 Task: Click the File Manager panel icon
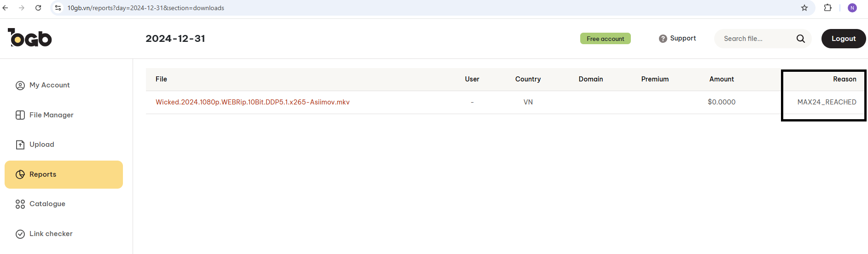tap(20, 115)
